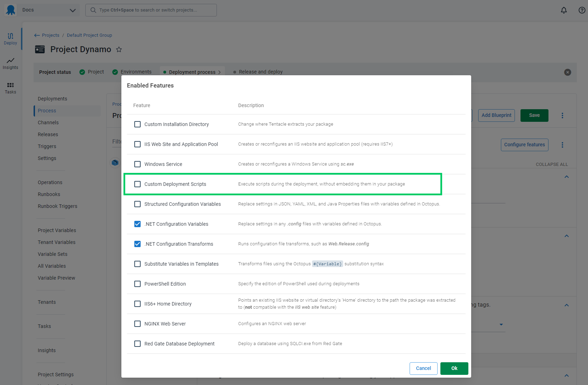Open the Deploy section in sidebar

10,38
